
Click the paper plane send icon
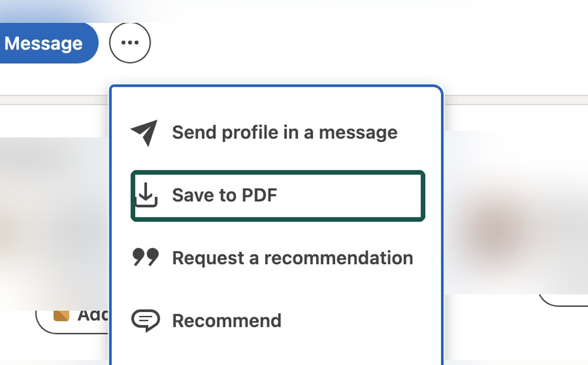point(145,132)
